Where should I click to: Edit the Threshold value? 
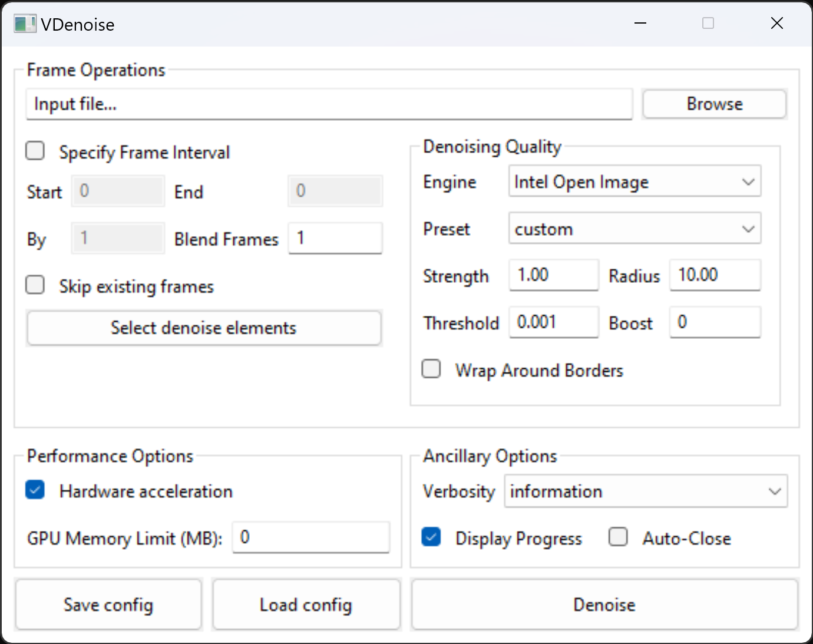(x=553, y=322)
